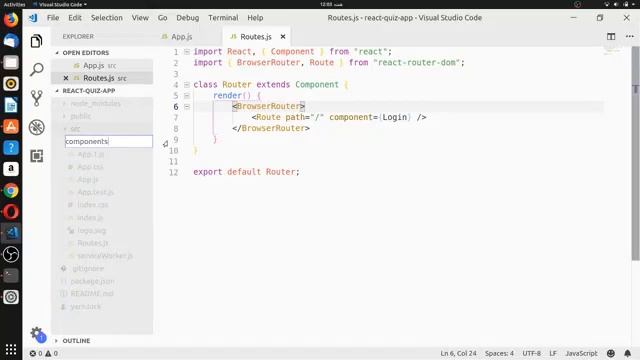Open Terminal from the dock
Screen dimensions: 640x360
pos(11,276)
